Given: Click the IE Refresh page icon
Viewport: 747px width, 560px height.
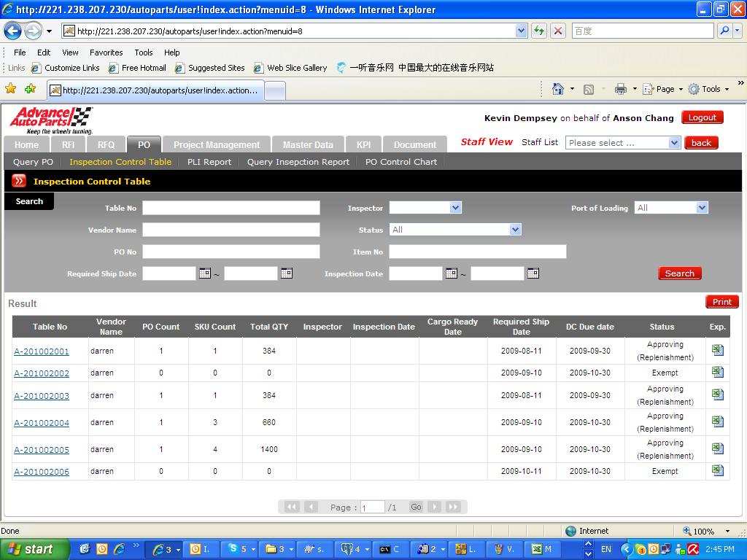Looking at the screenshot, I should [539, 31].
